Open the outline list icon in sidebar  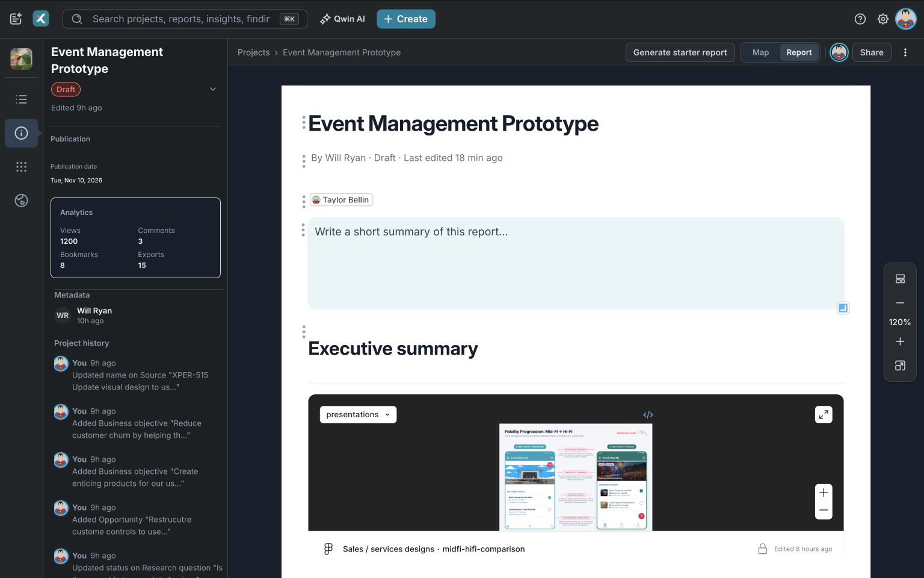coord(21,99)
